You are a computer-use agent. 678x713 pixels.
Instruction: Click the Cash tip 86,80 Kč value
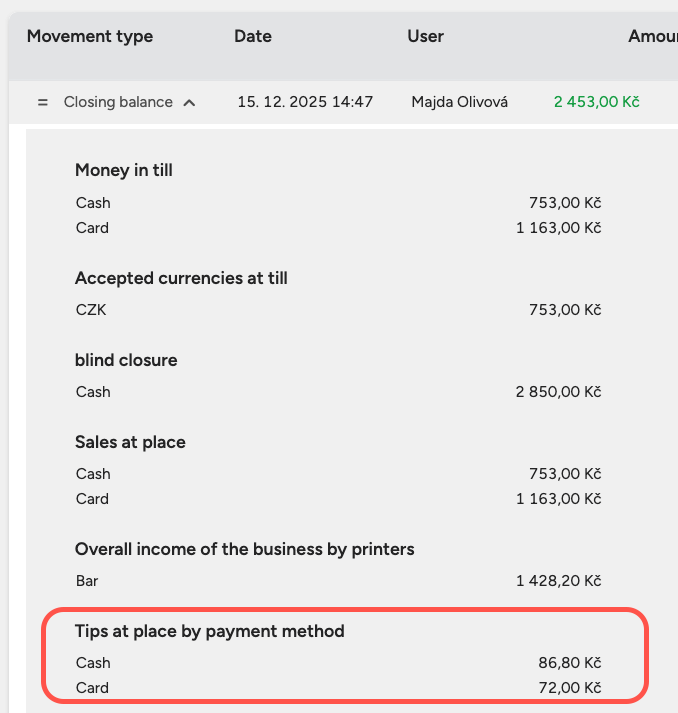coord(570,663)
